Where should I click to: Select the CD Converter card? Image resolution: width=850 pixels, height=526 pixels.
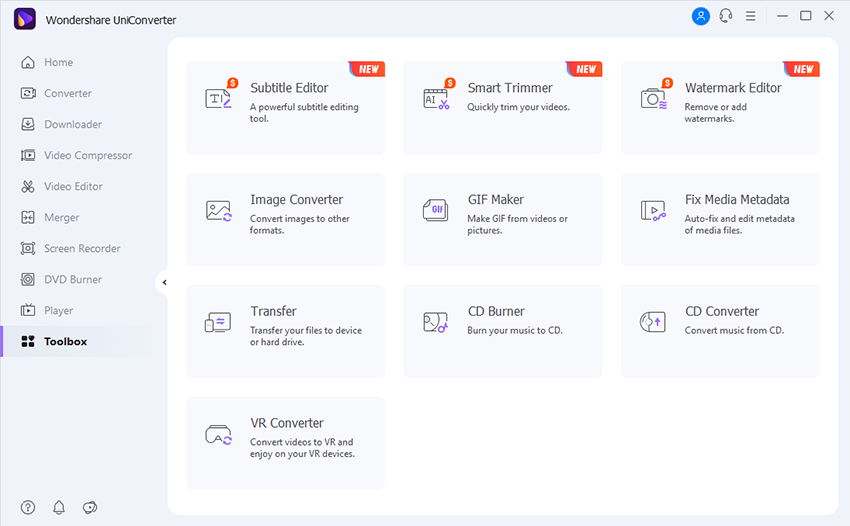[720, 331]
